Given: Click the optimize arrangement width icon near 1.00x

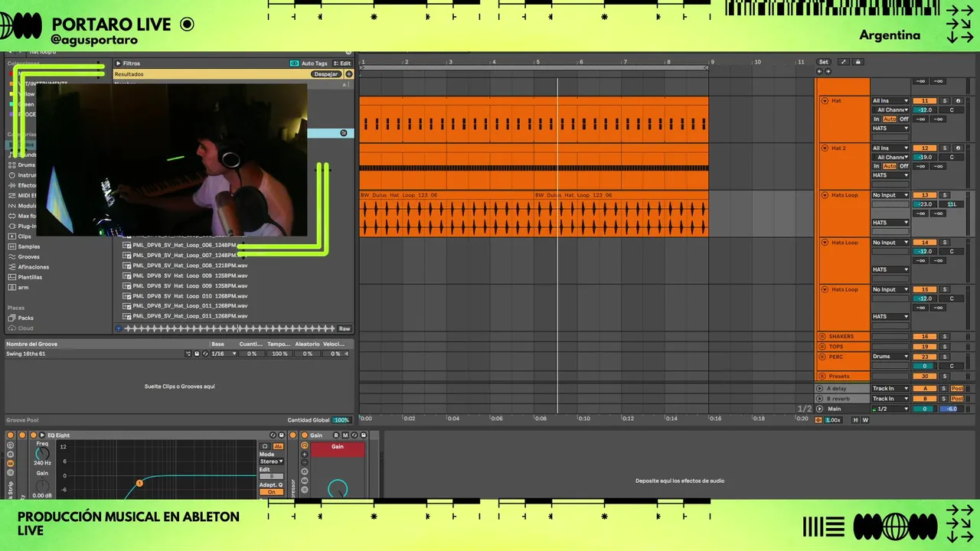Looking at the screenshot, I should coord(818,420).
